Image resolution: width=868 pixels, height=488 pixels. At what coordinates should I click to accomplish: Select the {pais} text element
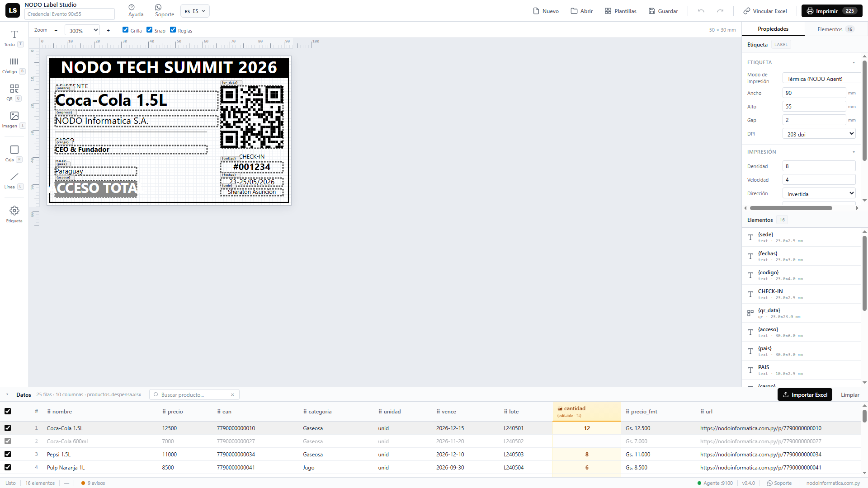pos(801,351)
